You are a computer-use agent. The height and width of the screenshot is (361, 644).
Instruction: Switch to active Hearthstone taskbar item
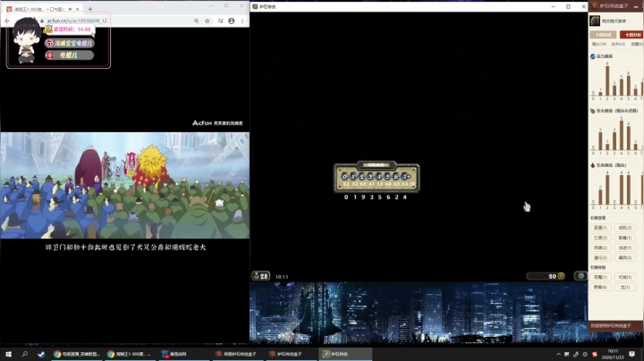345,354
